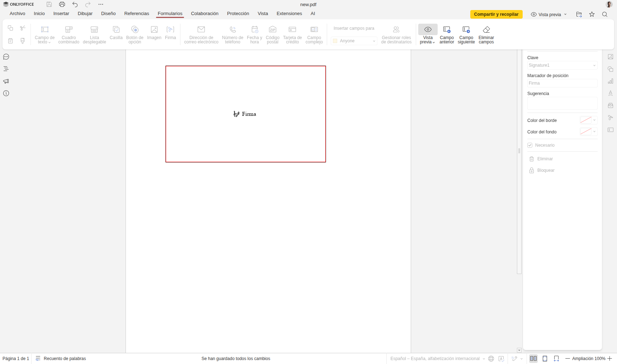Open the Vista previa dropdown at top right
617x364 pixels.
coord(549,14)
